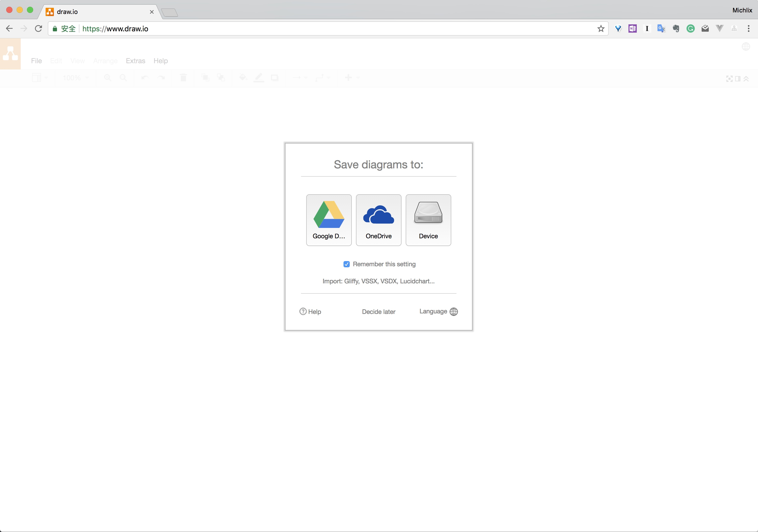This screenshot has height=532, width=758.
Task: Click the green Grammarly extension icon
Action: coord(690,29)
